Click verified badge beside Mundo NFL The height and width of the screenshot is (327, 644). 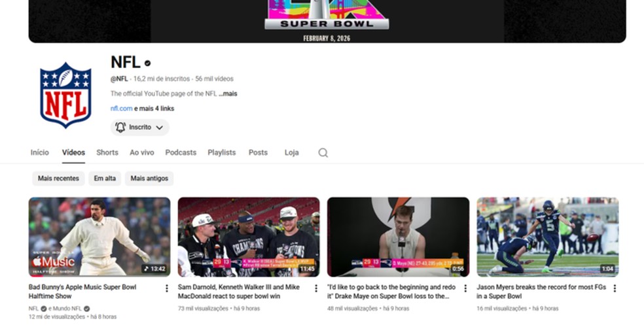pos(86,309)
